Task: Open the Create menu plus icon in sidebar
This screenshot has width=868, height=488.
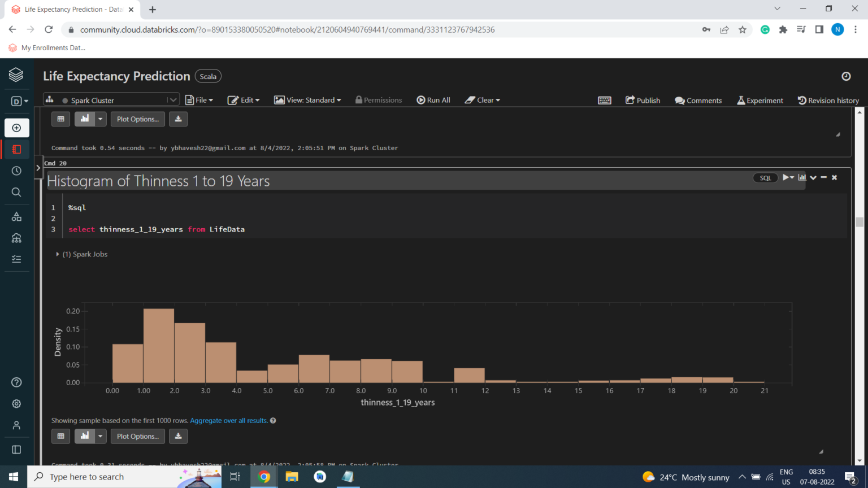Action: 16,128
